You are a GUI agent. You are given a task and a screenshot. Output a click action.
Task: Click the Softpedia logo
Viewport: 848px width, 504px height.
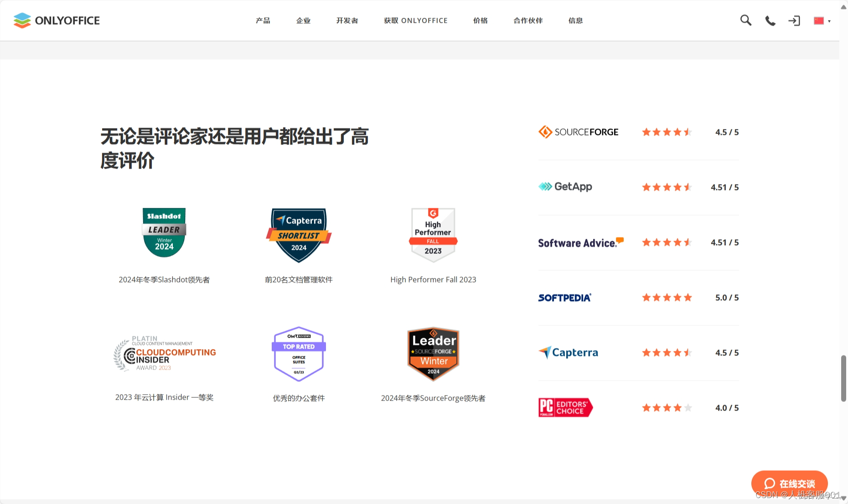pos(564,298)
